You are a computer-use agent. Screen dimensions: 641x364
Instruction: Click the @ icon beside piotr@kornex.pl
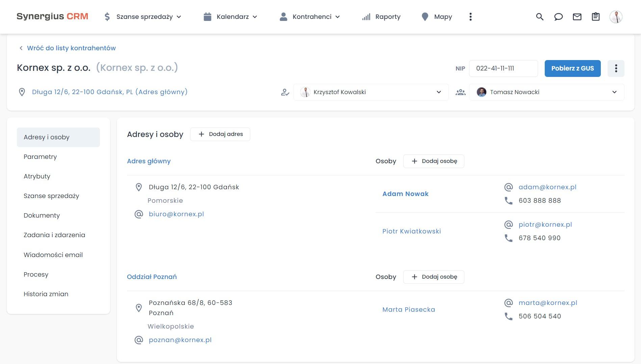coord(509,225)
